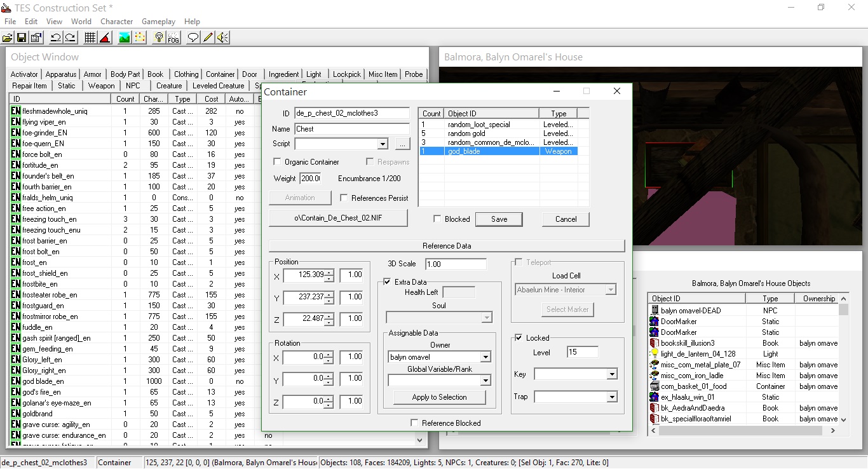Viewport: 868px width, 469px height.
Task: Open the landscape editing tool
Action: tap(125, 38)
